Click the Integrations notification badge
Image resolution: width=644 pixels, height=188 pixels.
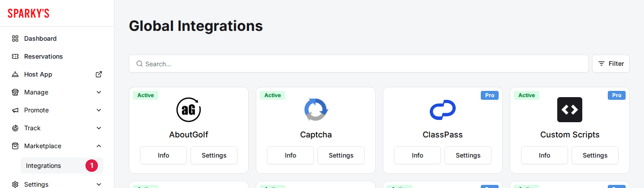point(92,166)
